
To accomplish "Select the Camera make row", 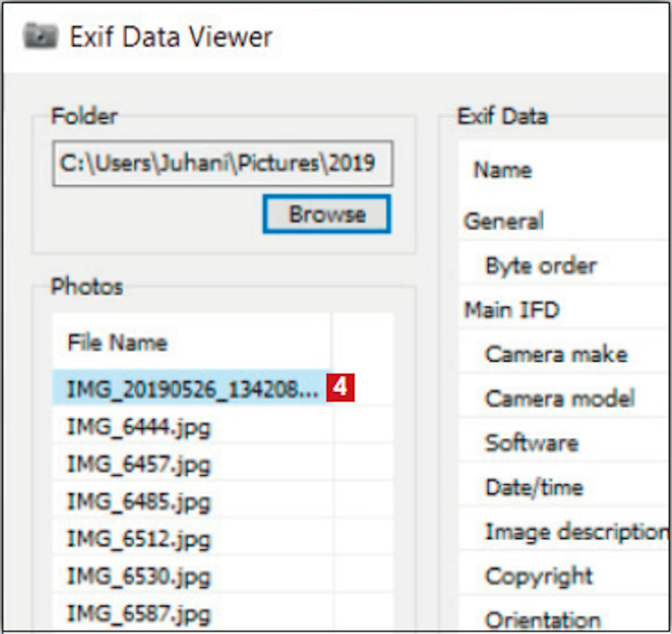I will pos(556,354).
